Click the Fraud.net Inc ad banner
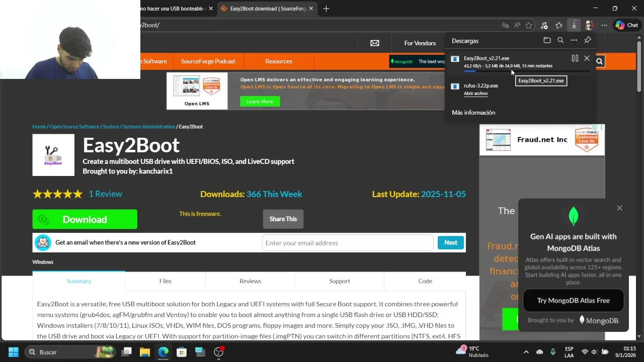The width and height of the screenshot is (644, 362). pyautogui.click(x=542, y=140)
